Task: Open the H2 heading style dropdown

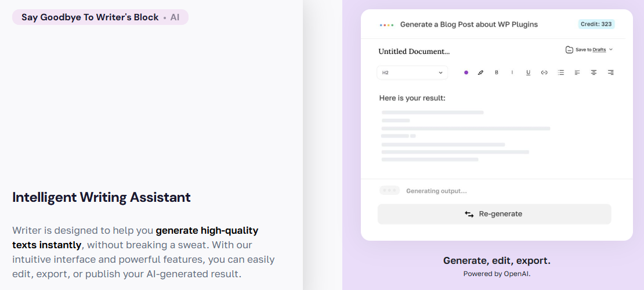Action: click(412, 72)
